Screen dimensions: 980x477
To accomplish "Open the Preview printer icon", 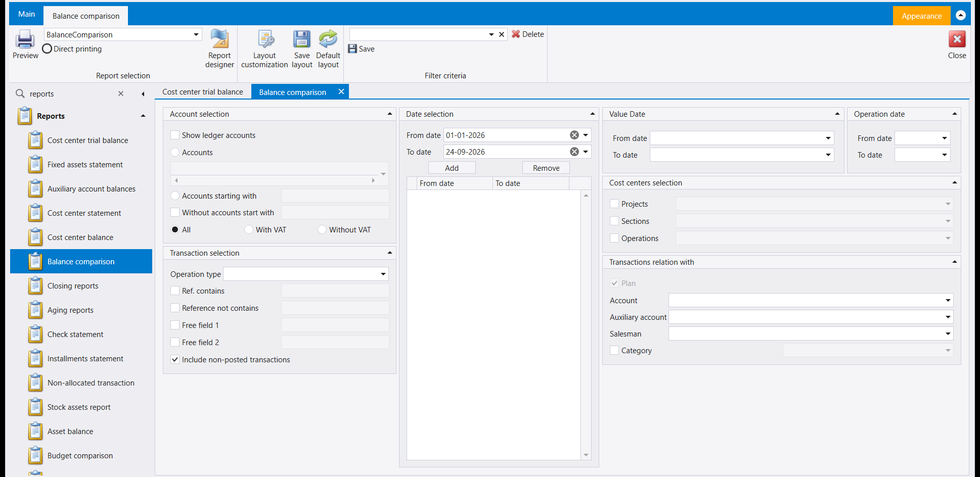I will pyautogui.click(x=25, y=39).
